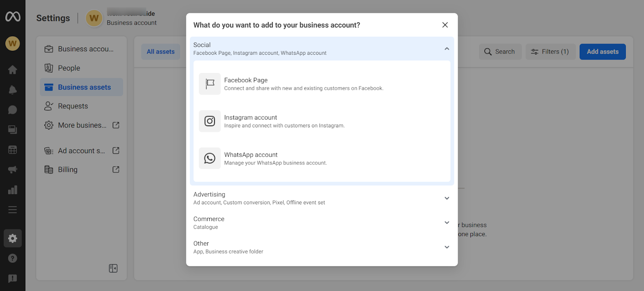Open Ads megaphone icon
Screen dimensions: 644x291
click(12, 170)
